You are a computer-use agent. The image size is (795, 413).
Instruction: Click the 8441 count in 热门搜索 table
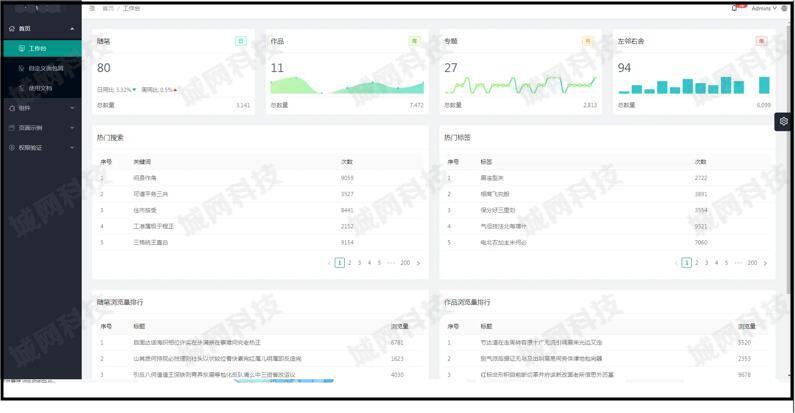coord(347,210)
